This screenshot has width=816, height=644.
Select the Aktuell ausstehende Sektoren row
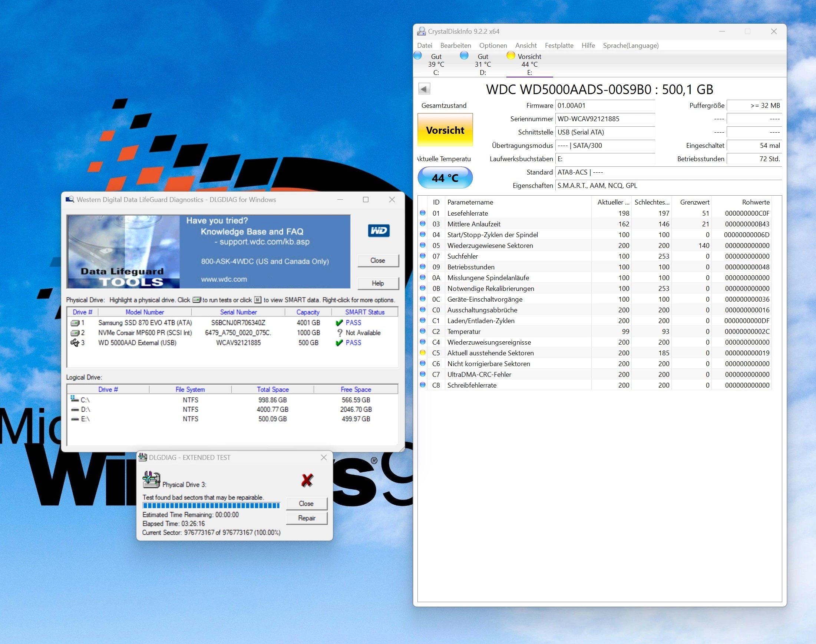pyautogui.click(x=595, y=353)
